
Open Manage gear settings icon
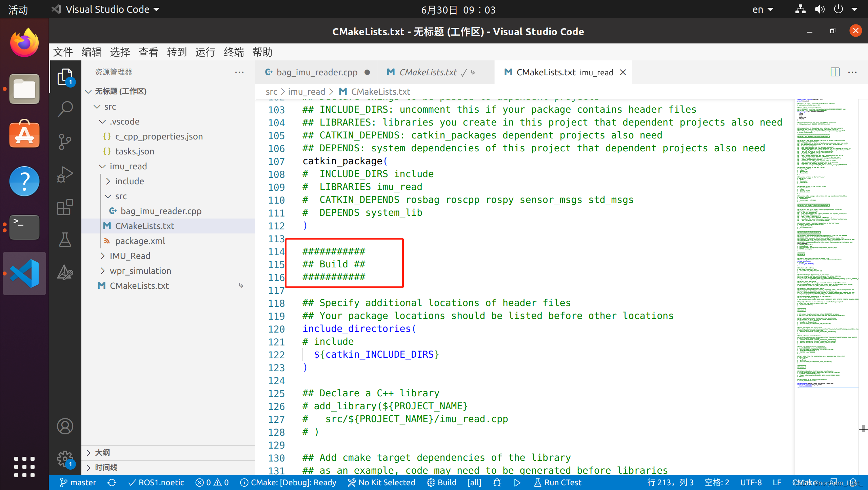click(x=65, y=459)
